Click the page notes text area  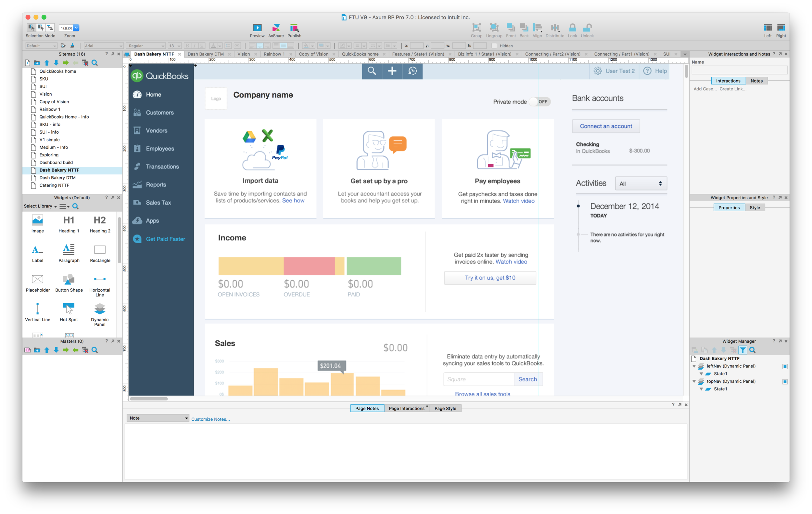pyautogui.click(x=406, y=452)
